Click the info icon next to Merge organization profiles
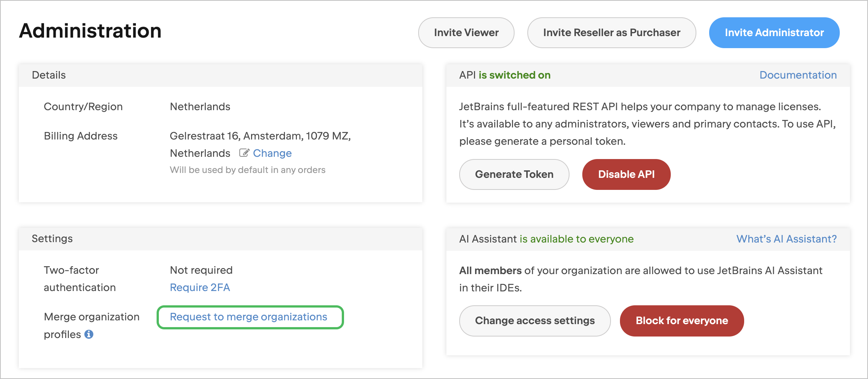The image size is (868, 379). [x=89, y=334]
